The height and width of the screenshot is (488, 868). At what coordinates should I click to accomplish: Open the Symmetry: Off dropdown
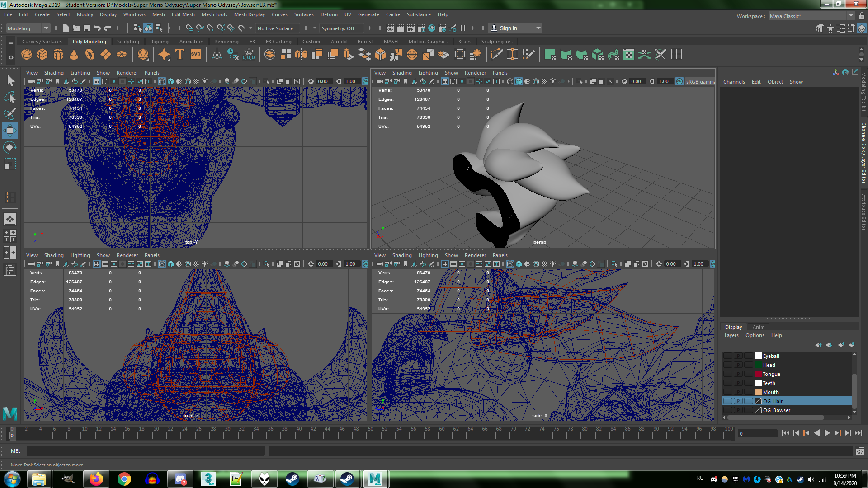[341, 28]
